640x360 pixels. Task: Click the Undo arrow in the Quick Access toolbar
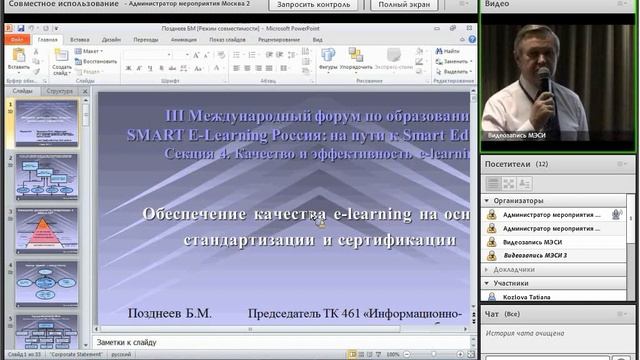click(31, 28)
